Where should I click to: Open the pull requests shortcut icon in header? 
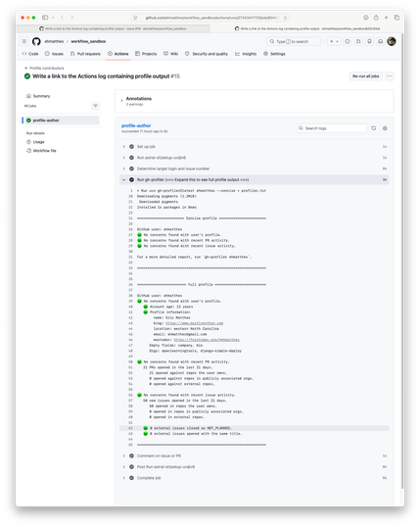pos(358,41)
